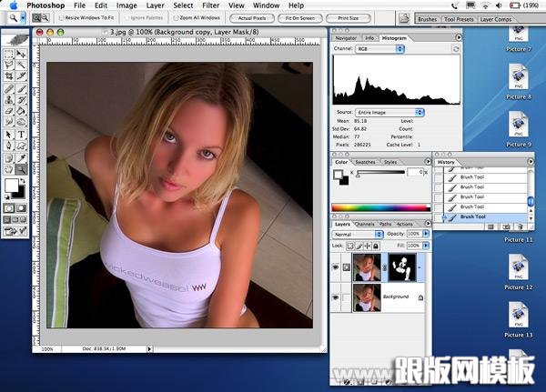This screenshot has height=392, width=546.
Task: Select the Eyedropper tool
Action: click(21, 158)
